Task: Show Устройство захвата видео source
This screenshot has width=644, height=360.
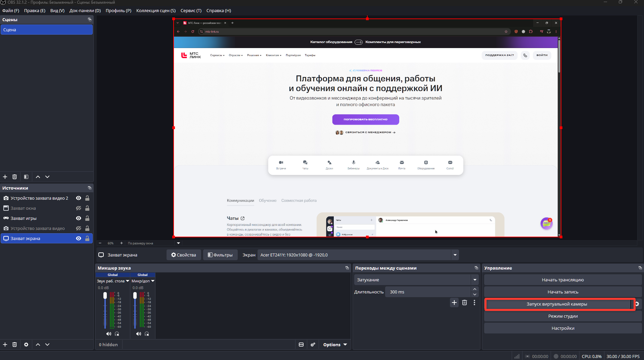Action: coord(79,228)
